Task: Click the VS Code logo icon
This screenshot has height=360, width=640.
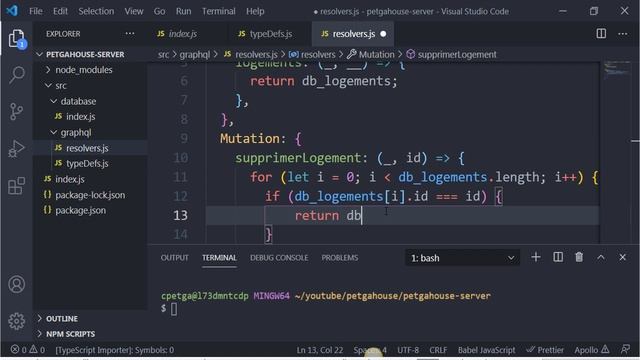Action: pos(12,11)
